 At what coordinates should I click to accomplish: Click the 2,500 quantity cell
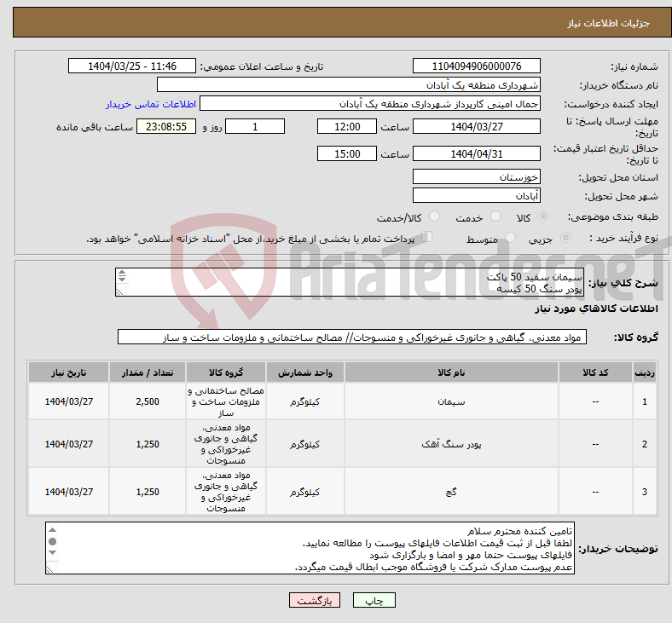[148, 401]
